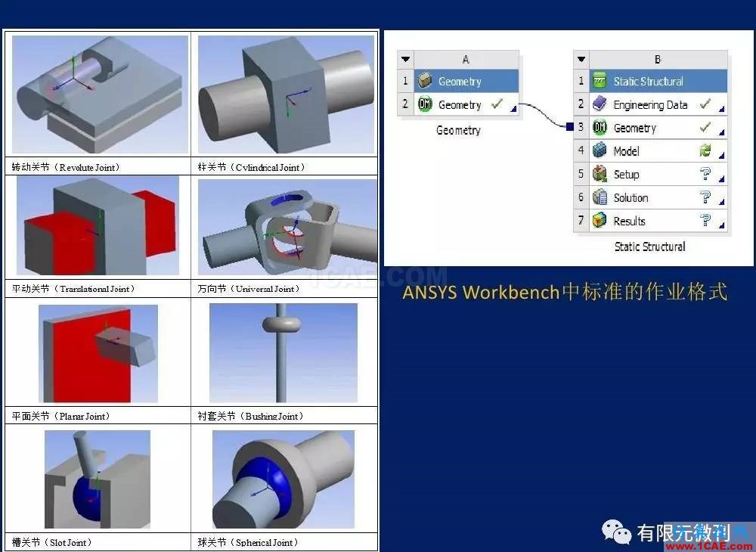Screen dimensions: 756x552
Task: Click the green DM icon in cell A2
Action: pos(425,104)
